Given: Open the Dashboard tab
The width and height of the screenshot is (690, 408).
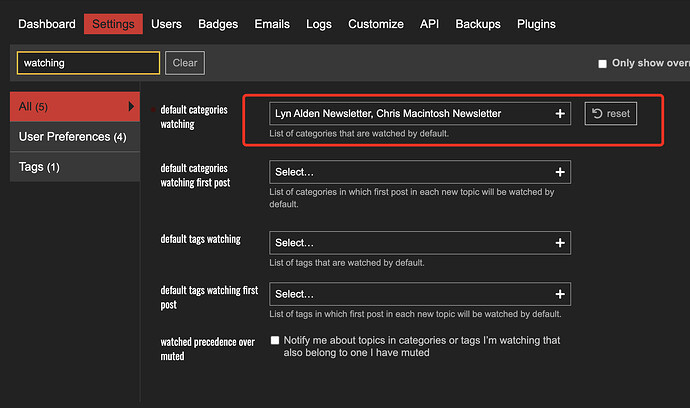Looking at the screenshot, I should click(47, 24).
